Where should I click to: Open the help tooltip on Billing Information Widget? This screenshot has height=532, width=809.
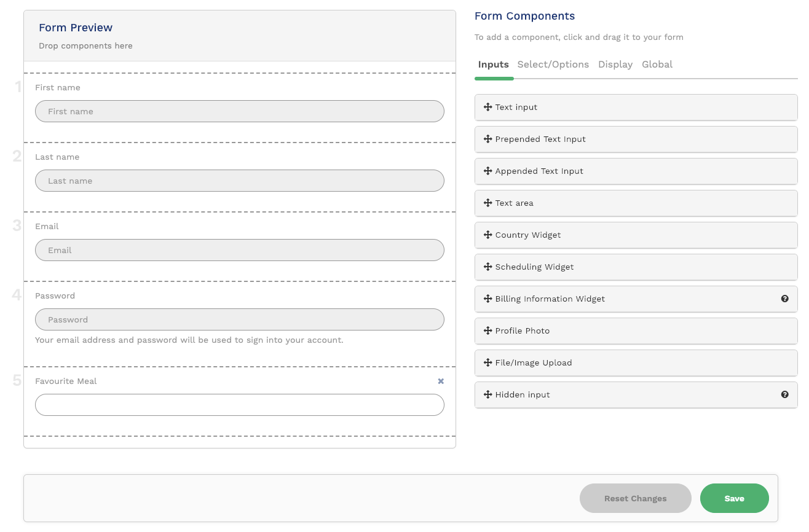[785, 299]
